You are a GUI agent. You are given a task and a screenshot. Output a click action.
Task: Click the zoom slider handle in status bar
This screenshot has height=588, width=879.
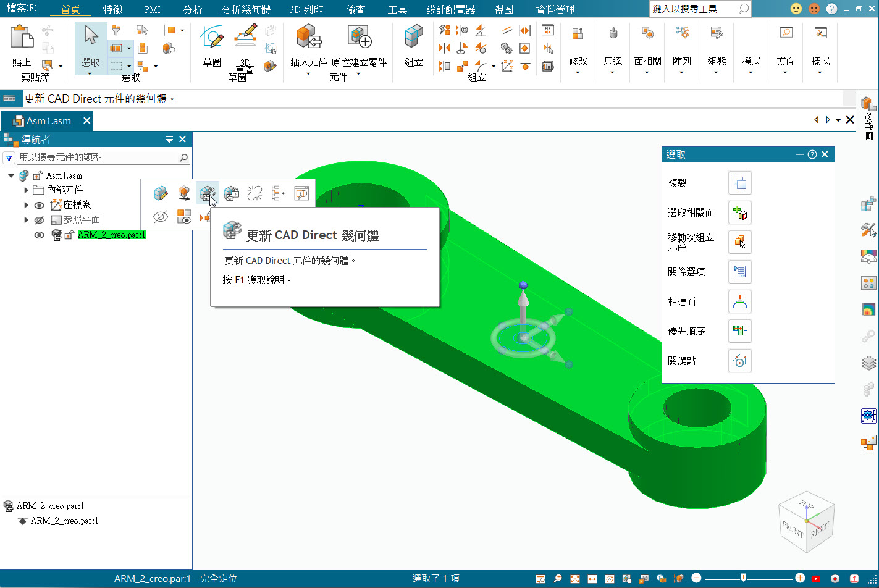[743, 578]
